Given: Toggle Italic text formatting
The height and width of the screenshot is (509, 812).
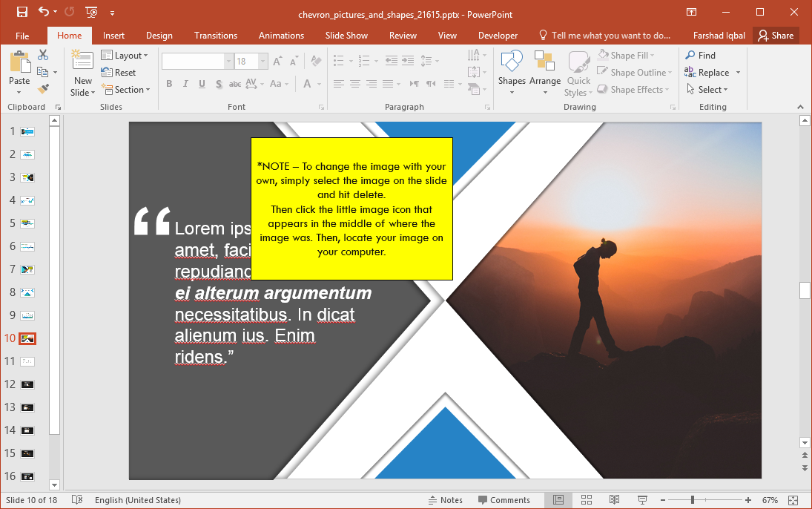Looking at the screenshot, I should [x=185, y=84].
